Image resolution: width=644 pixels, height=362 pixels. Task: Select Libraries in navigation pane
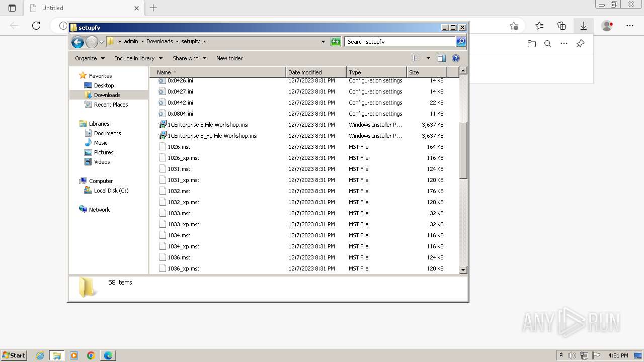99,124
